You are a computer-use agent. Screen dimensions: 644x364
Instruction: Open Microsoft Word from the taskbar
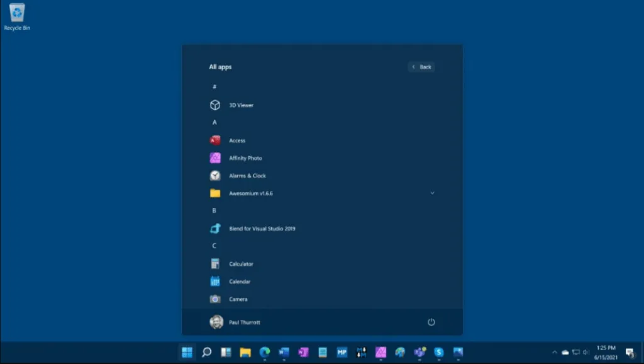(284, 353)
